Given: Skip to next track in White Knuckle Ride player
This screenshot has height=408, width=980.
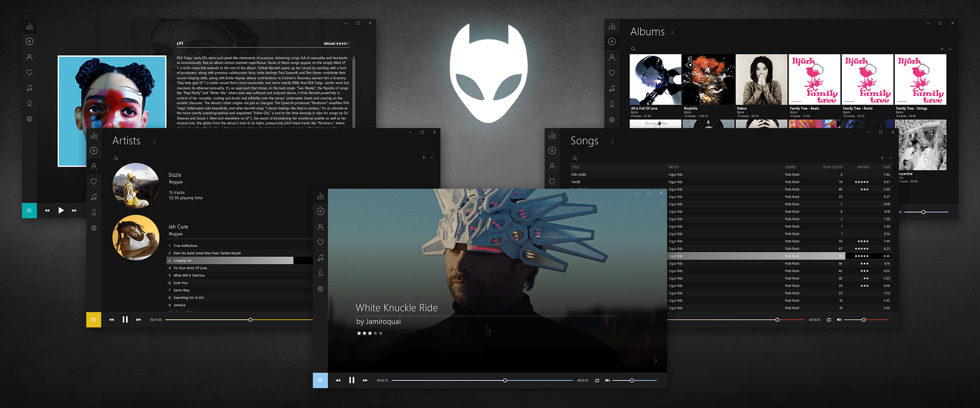Looking at the screenshot, I should coord(365,380).
